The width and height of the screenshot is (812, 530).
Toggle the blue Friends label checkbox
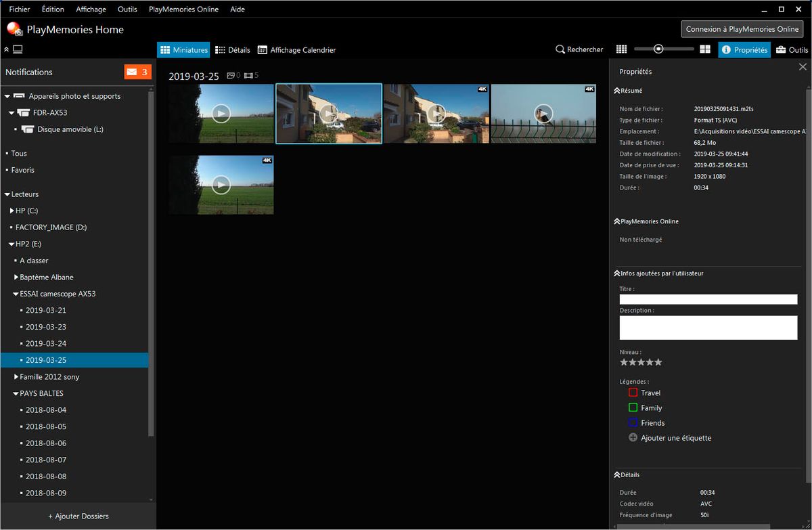click(633, 422)
